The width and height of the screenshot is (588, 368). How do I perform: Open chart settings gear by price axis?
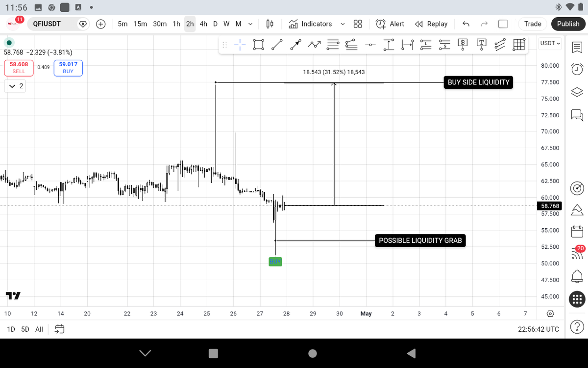coord(550,314)
